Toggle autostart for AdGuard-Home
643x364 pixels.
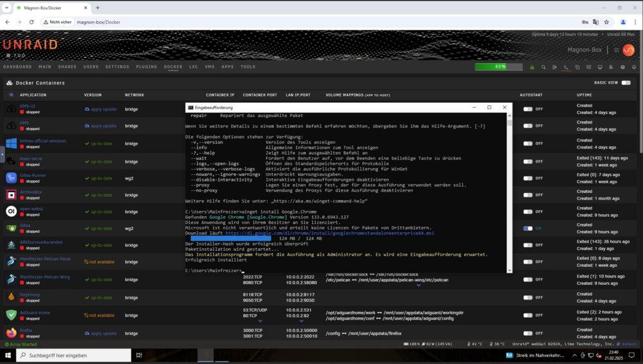coord(528,315)
